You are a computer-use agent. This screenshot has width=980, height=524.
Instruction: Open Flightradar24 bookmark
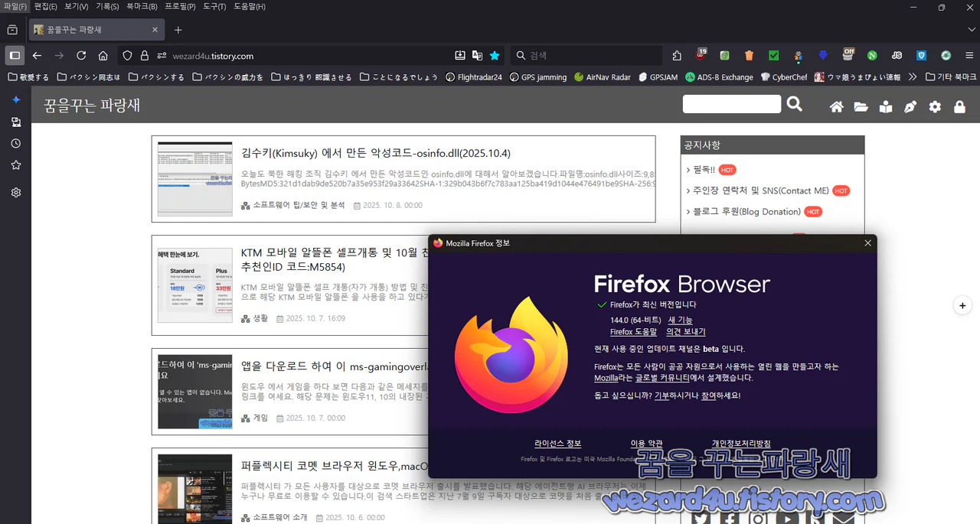coord(474,77)
